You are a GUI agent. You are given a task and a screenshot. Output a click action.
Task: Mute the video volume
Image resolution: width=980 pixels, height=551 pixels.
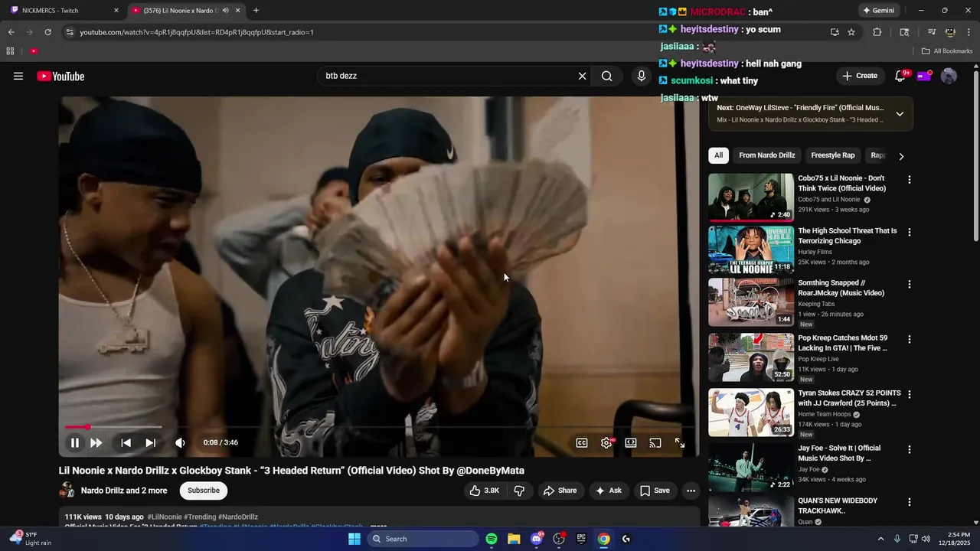180,442
